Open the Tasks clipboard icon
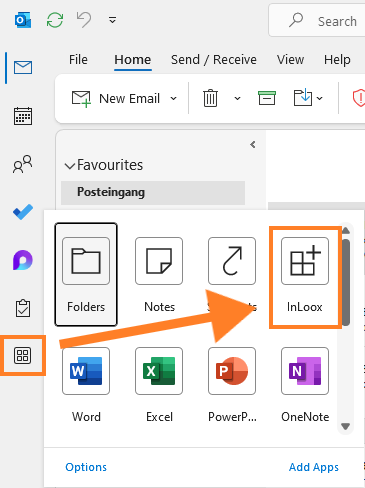Viewport: 365px width, 488px height. [x=23, y=308]
